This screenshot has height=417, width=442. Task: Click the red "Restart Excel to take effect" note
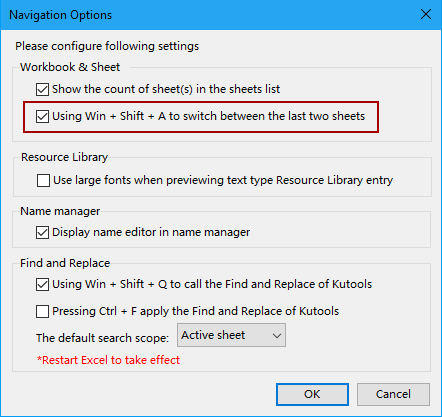coord(108,360)
